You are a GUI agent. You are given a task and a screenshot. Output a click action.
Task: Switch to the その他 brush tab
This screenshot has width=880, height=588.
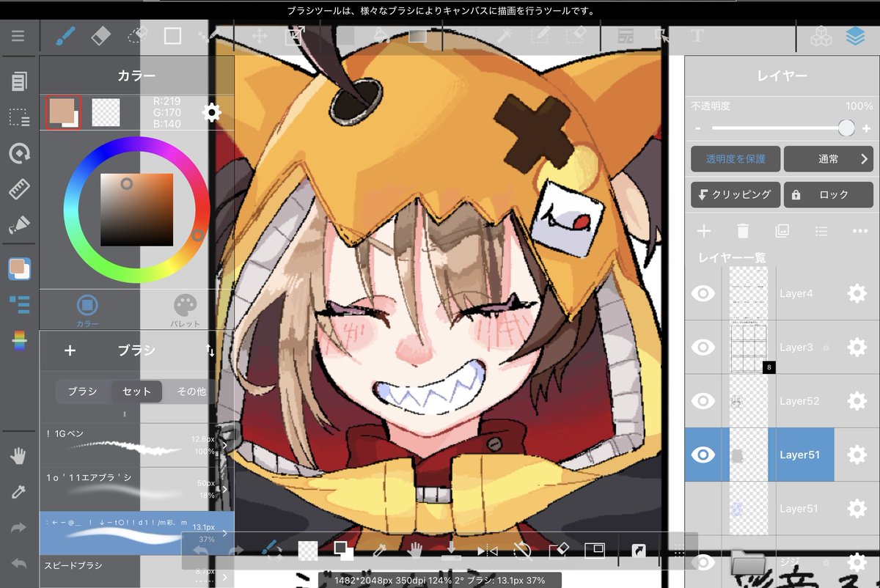(x=191, y=392)
